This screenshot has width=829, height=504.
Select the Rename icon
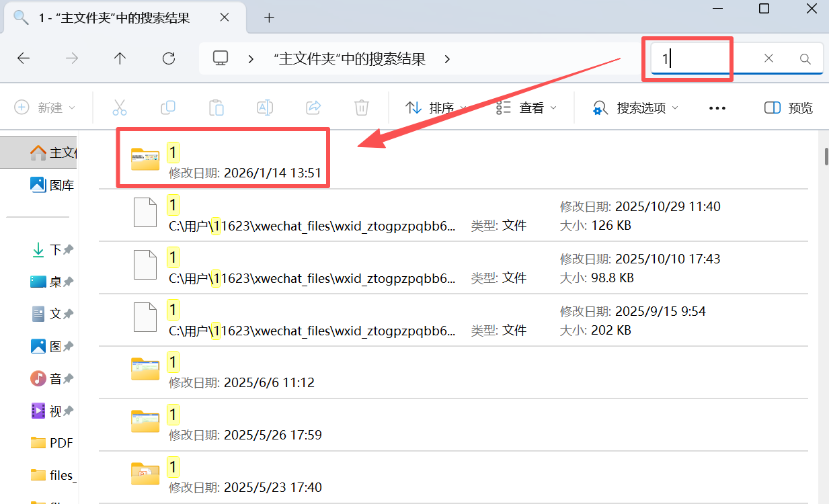pyautogui.click(x=264, y=107)
